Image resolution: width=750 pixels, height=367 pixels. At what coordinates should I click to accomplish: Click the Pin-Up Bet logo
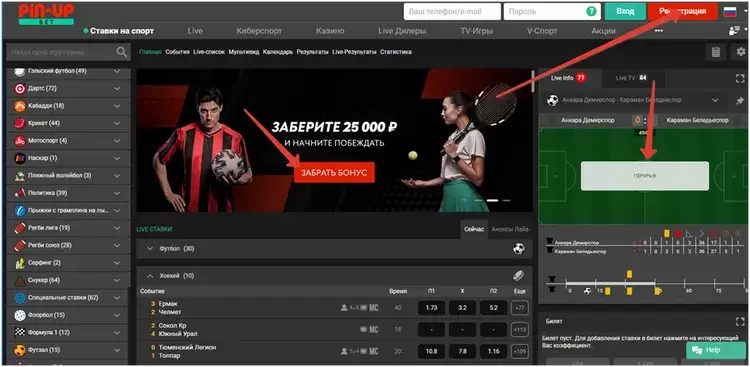(x=46, y=14)
